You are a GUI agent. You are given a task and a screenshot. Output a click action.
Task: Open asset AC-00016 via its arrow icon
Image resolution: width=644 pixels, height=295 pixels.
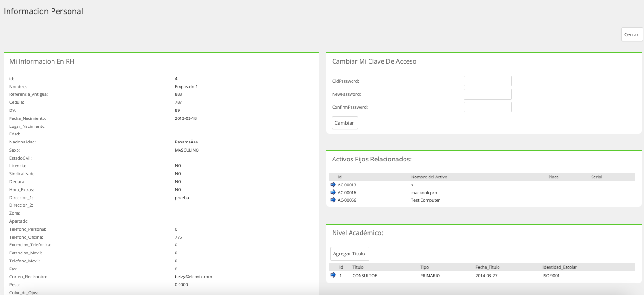coord(333,193)
